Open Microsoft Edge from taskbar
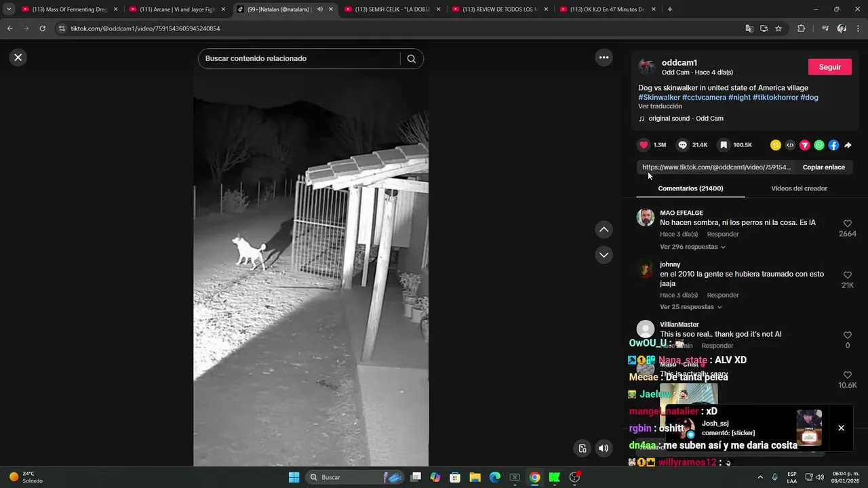The height and width of the screenshot is (488, 868). [x=495, y=477]
